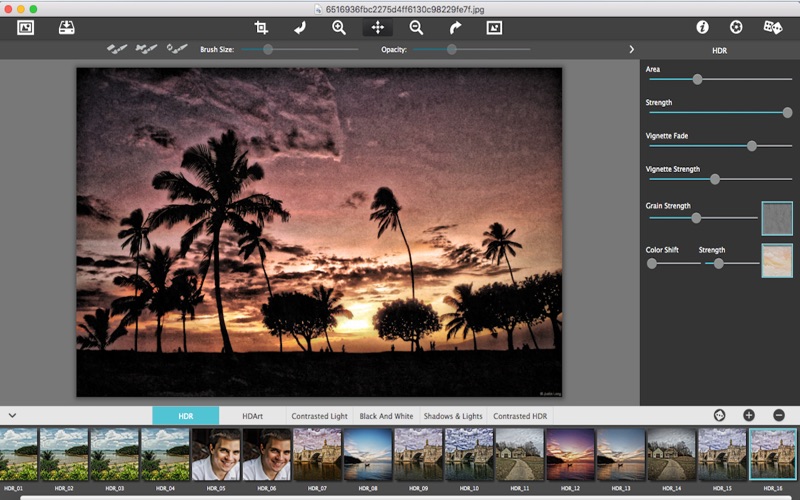Add a preset with plus icon

click(748, 415)
